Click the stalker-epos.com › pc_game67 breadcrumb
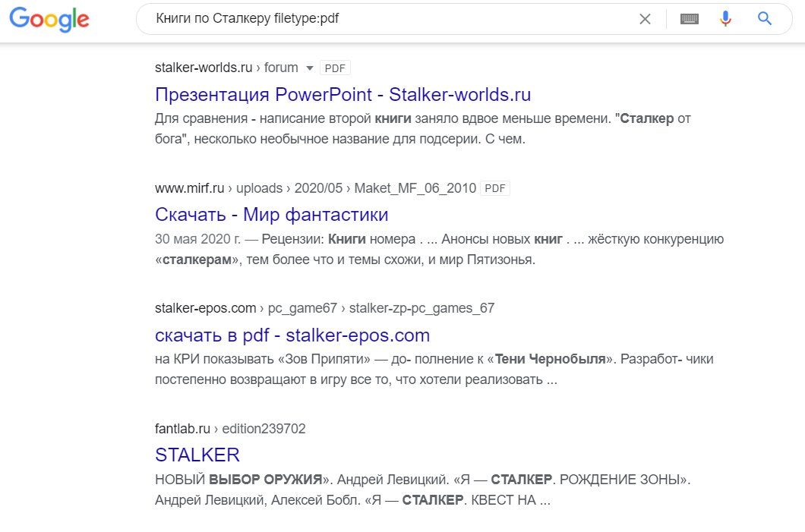 coord(324,308)
